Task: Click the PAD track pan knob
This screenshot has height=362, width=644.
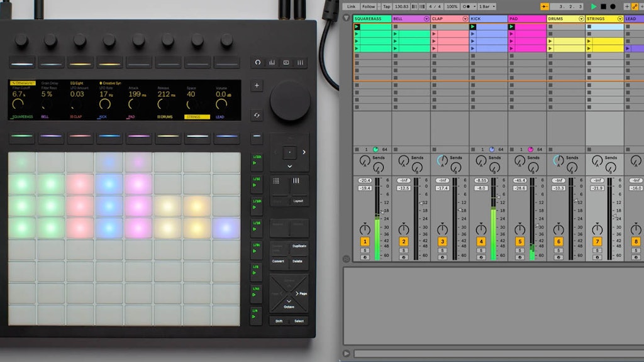Action: point(519,229)
